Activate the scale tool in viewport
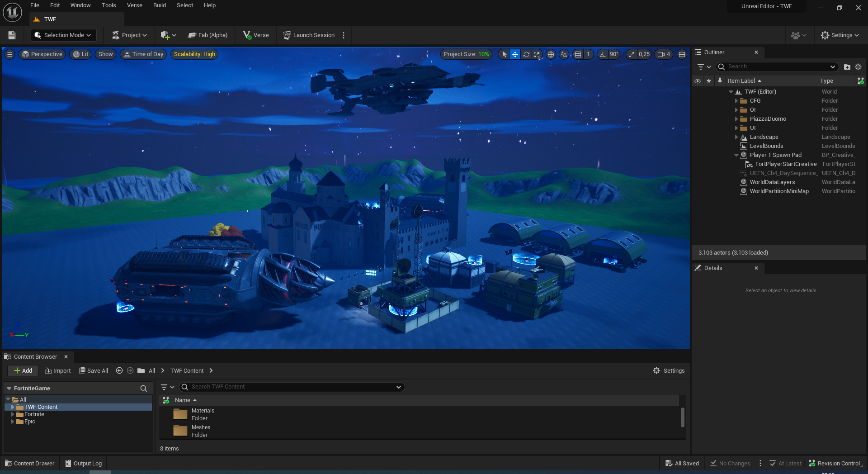868x474 pixels. coord(537,54)
